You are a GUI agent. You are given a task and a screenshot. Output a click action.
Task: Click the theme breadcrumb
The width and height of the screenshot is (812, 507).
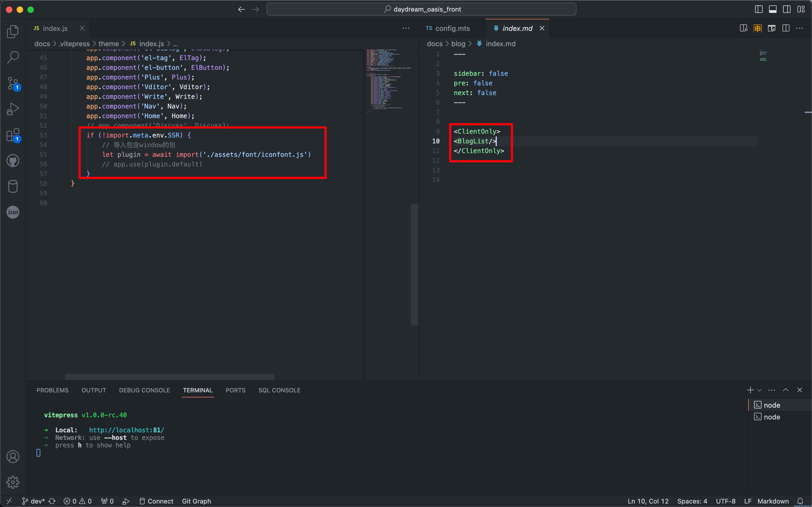(109, 44)
